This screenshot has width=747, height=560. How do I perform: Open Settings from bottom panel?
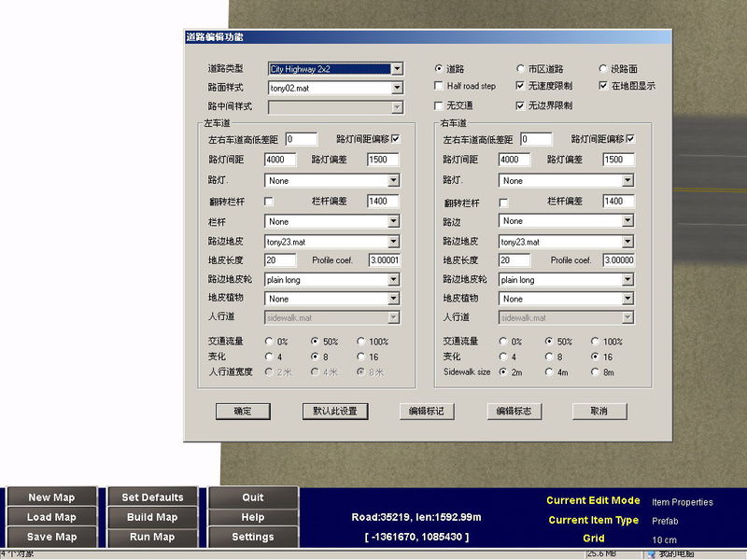tap(253, 537)
